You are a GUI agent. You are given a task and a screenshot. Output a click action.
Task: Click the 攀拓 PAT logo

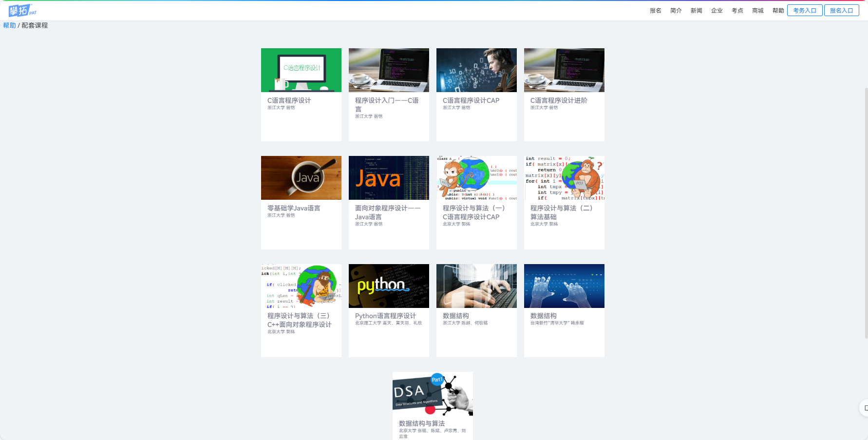click(22, 10)
